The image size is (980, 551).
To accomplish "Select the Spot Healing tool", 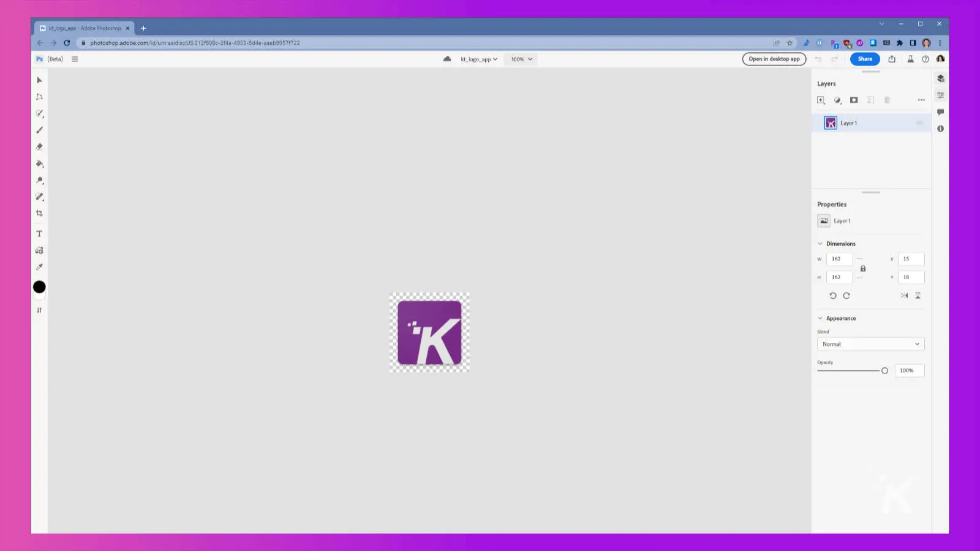I will [39, 197].
